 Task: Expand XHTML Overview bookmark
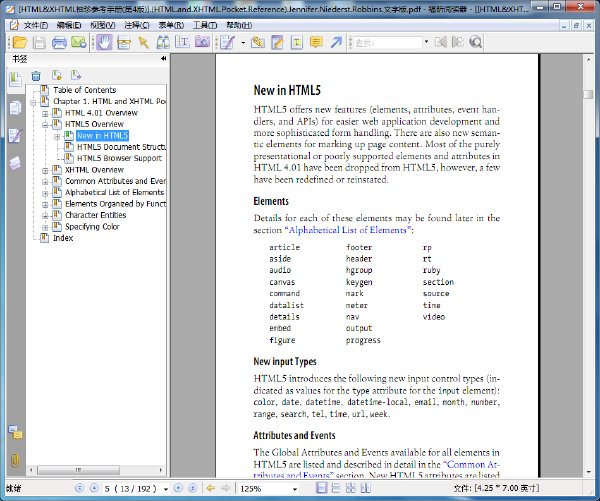click(x=45, y=170)
